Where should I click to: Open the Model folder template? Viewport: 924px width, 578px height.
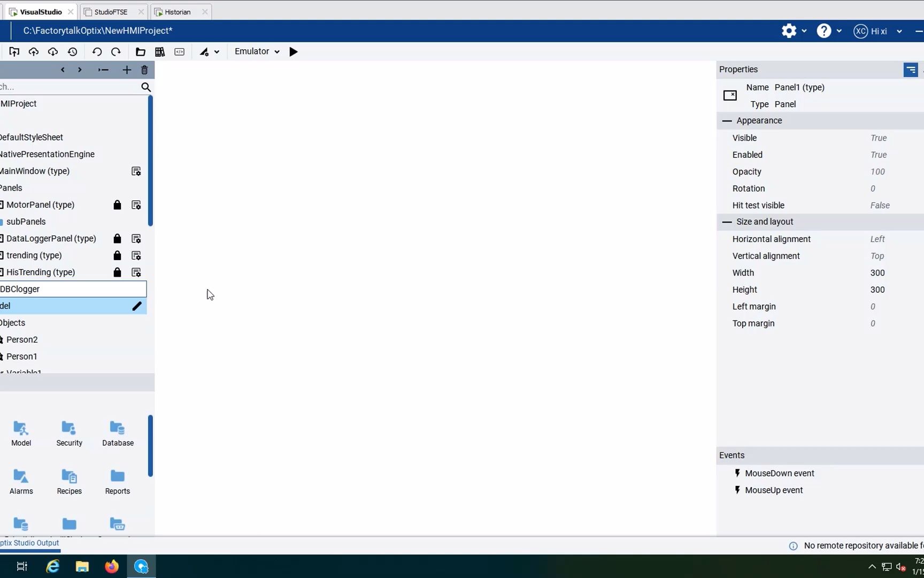[x=21, y=434]
